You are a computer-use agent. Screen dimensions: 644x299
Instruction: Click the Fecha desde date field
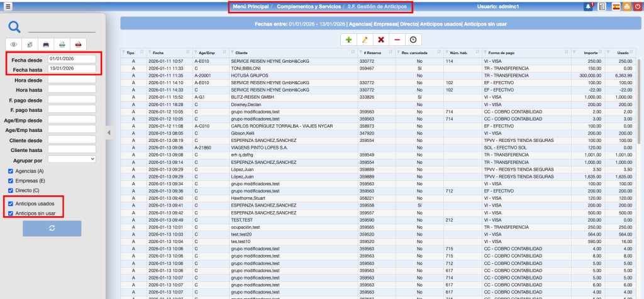coord(72,58)
